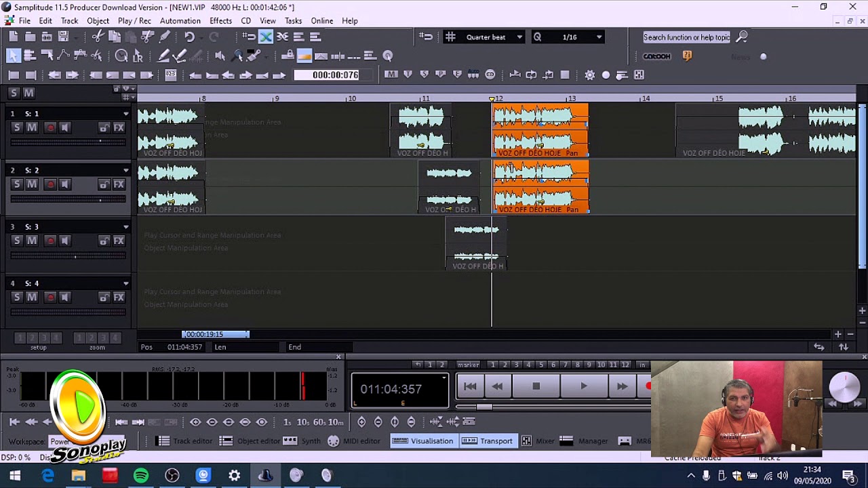This screenshot has width=868, height=488.
Task: Click the highlighted orange object mode icon
Action: (x=304, y=56)
